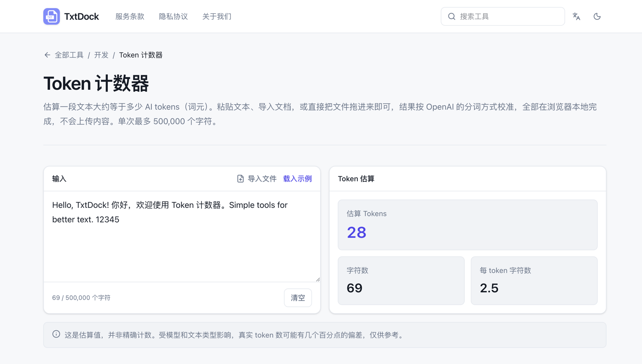Go to 全部工具 breadcrumb link
This screenshot has width=642, height=364.
pos(69,55)
